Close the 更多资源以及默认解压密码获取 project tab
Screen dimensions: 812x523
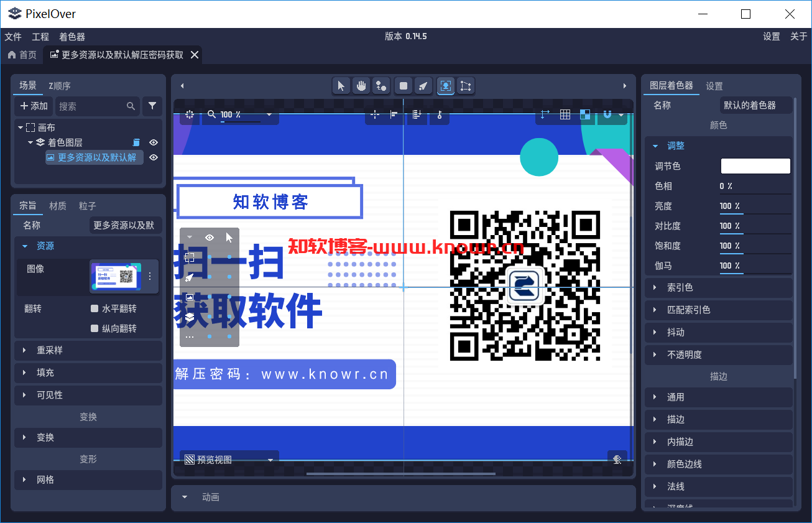pos(195,55)
